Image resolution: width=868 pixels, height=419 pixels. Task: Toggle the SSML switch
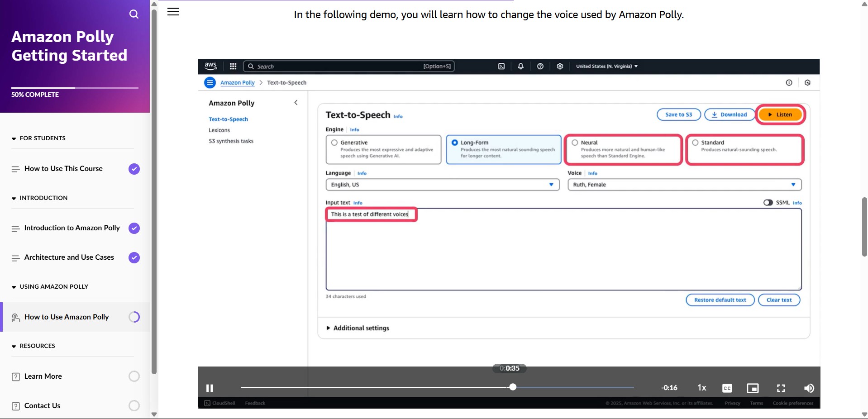pos(768,203)
